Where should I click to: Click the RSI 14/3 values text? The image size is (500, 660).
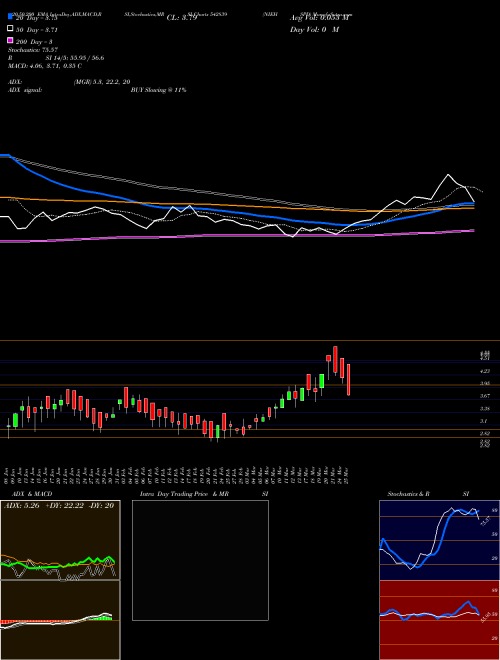tap(75, 58)
